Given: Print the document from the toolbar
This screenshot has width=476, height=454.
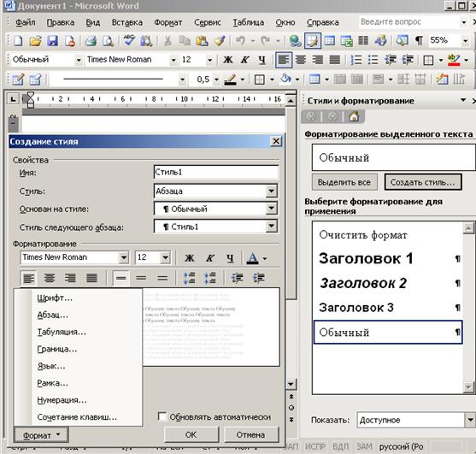Looking at the screenshot, I should coord(91,41).
